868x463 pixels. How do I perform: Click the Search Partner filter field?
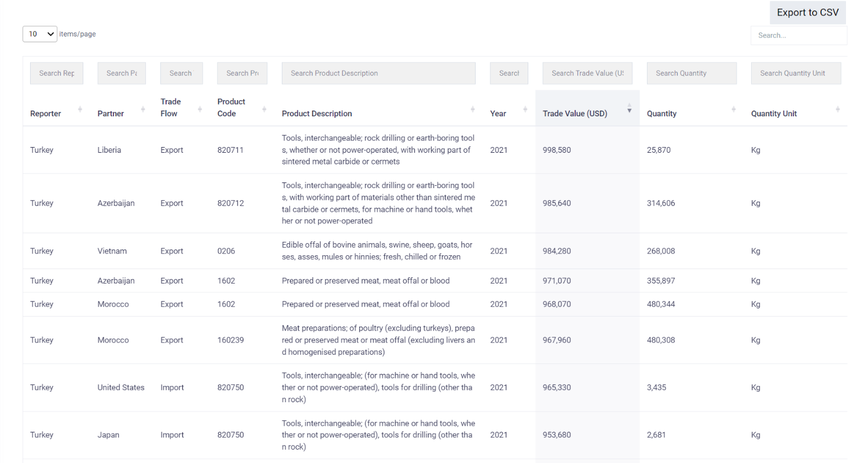(122, 74)
